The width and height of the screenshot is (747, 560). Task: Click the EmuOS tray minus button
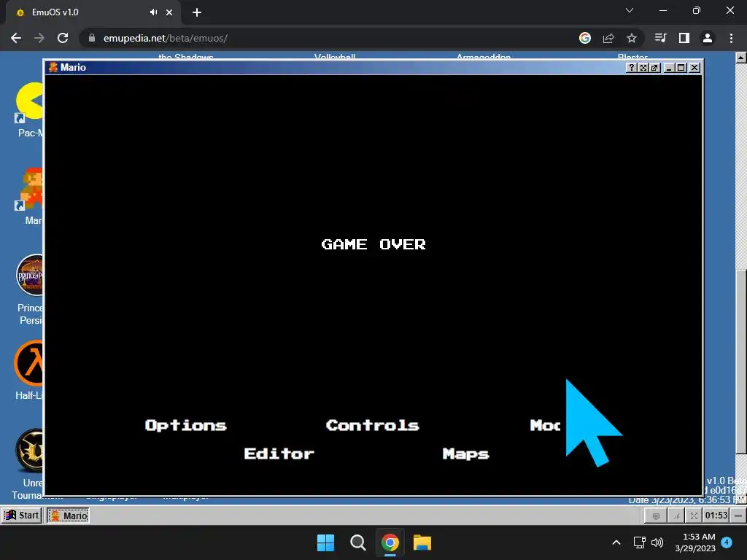tap(738, 516)
